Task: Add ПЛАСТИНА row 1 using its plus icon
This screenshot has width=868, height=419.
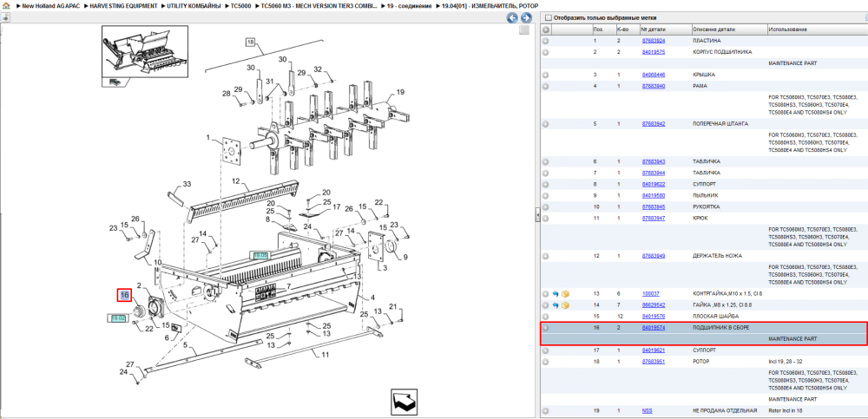Action: coord(545,41)
